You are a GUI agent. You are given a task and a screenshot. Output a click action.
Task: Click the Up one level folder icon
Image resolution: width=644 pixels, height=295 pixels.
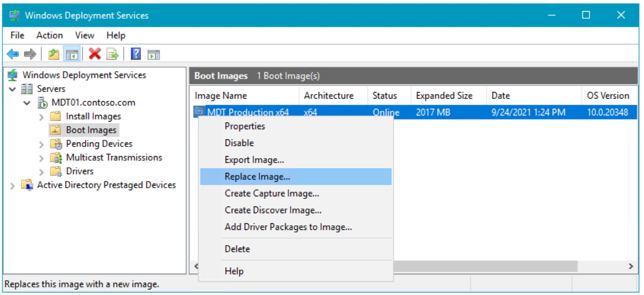tap(54, 54)
